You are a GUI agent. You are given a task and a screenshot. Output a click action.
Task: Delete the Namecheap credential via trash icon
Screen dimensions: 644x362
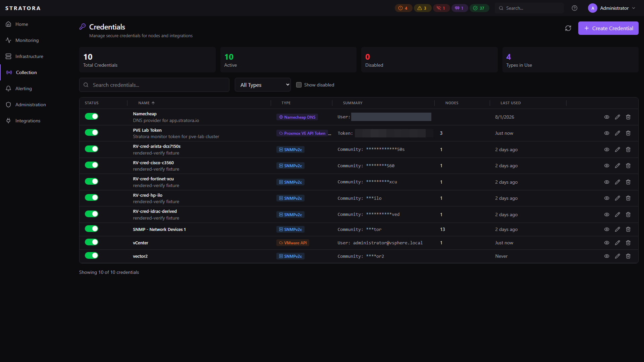628,117
